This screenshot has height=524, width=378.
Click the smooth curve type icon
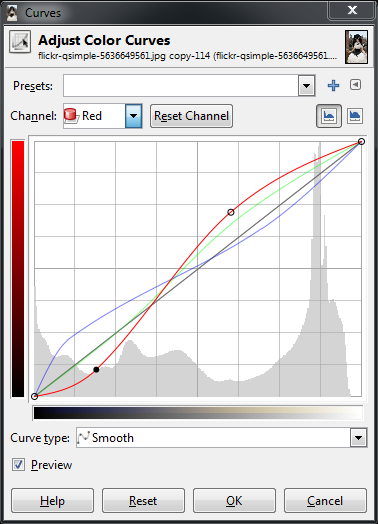[x=83, y=437]
